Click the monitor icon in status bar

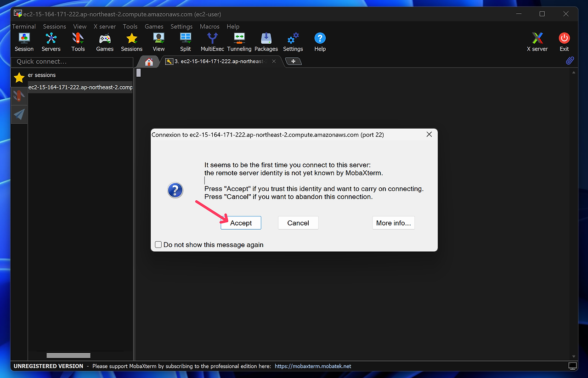tap(572, 366)
